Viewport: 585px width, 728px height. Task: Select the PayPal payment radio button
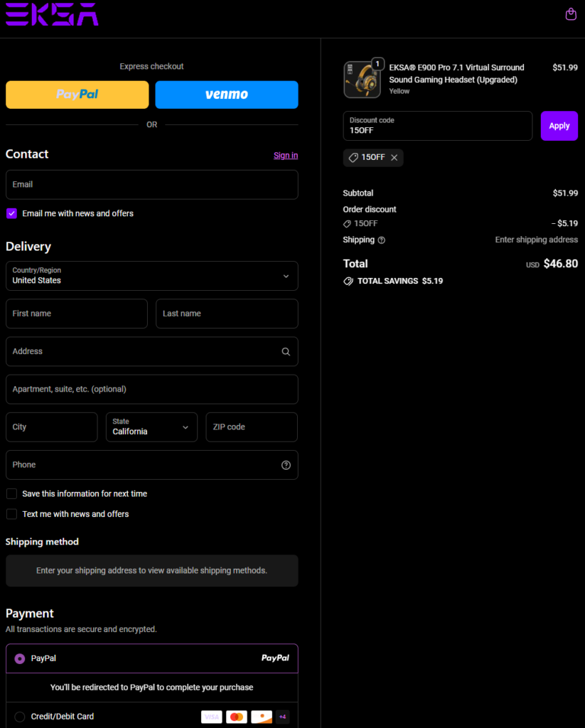19,658
